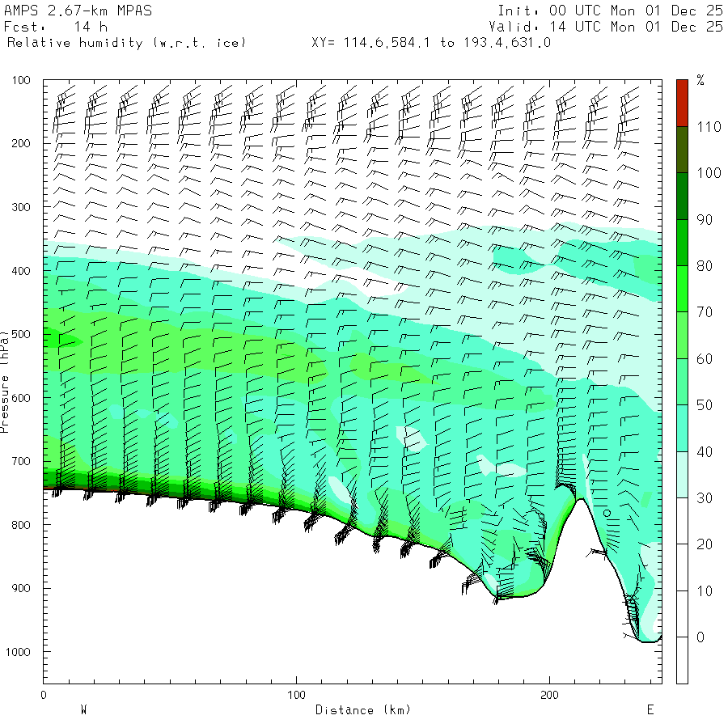The image size is (728, 728).
Task: Click the dark green swatch between 90 and 100
Action: pyautogui.click(x=682, y=196)
